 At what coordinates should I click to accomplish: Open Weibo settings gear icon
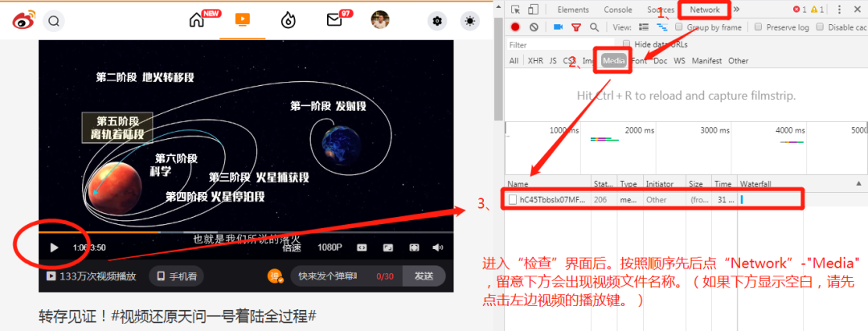click(x=437, y=21)
